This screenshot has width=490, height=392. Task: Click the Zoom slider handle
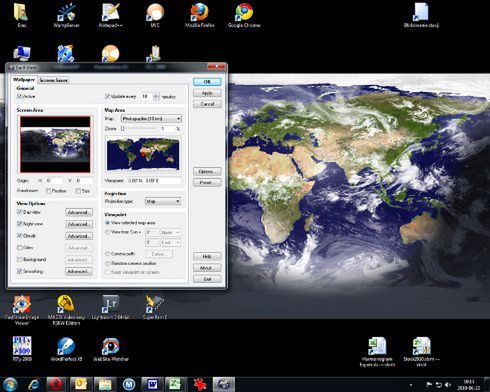click(x=122, y=129)
